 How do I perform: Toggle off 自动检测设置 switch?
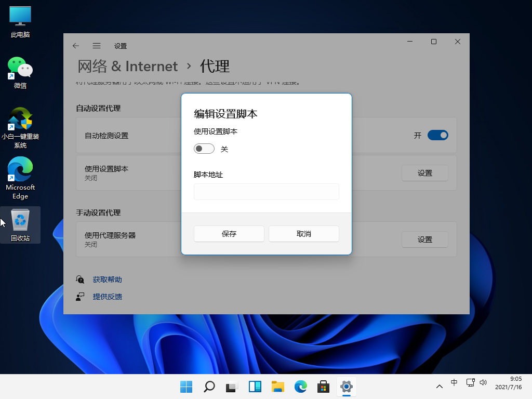pos(437,135)
